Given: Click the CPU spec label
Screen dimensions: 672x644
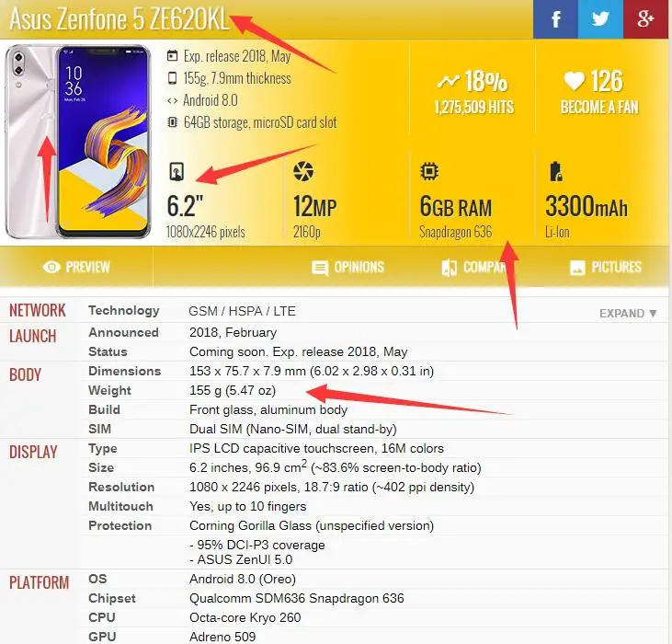Looking at the screenshot, I should (101, 617).
